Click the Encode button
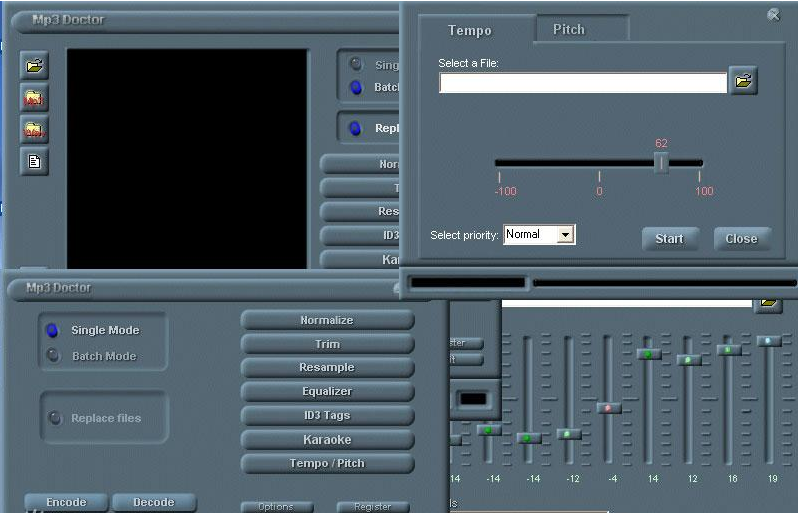This screenshot has height=513, width=798. pos(66,502)
